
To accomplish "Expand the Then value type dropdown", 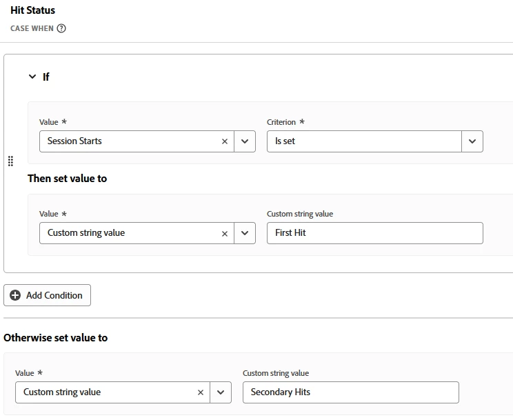I will pyautogui.click(x=245, y=233).
